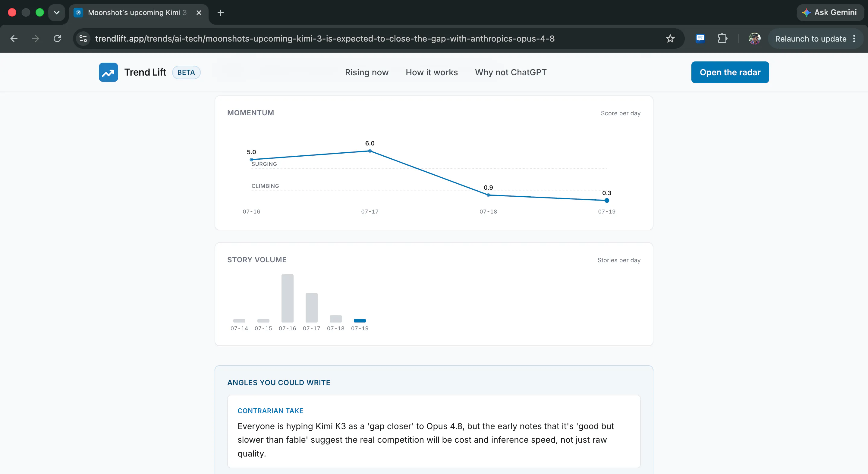Open the Rising now nav link
868x474 pixels.
point(366,72)
